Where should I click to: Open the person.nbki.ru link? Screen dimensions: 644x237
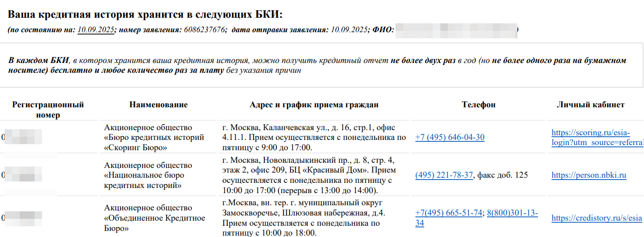[589, 175]
